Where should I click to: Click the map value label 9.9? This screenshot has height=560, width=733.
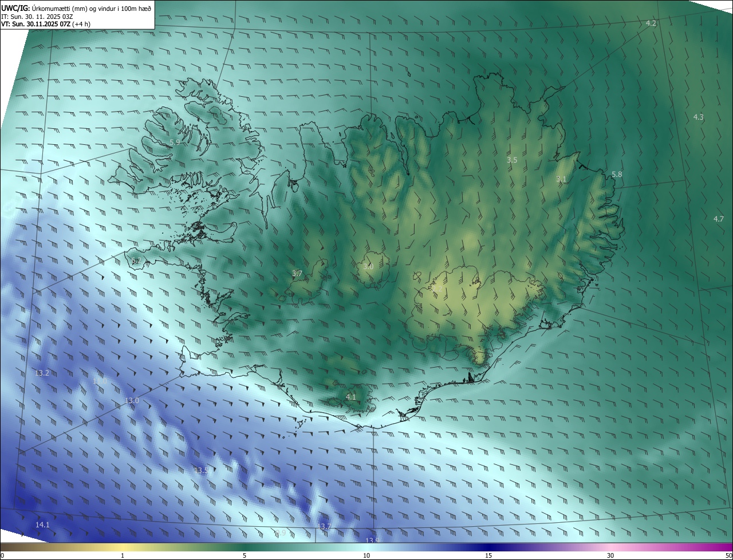(x=281, y=533)
